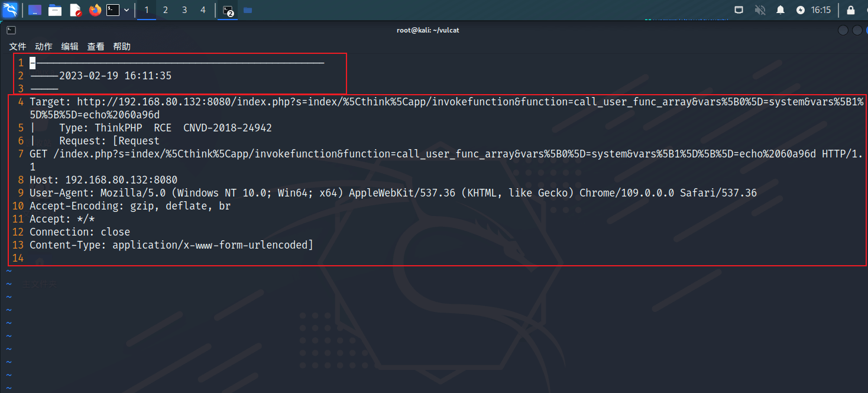Image resolution: width=868 pixels, height=393 pixels.
Task: Maximize the terminal window
Action: (x=857, y=30)
